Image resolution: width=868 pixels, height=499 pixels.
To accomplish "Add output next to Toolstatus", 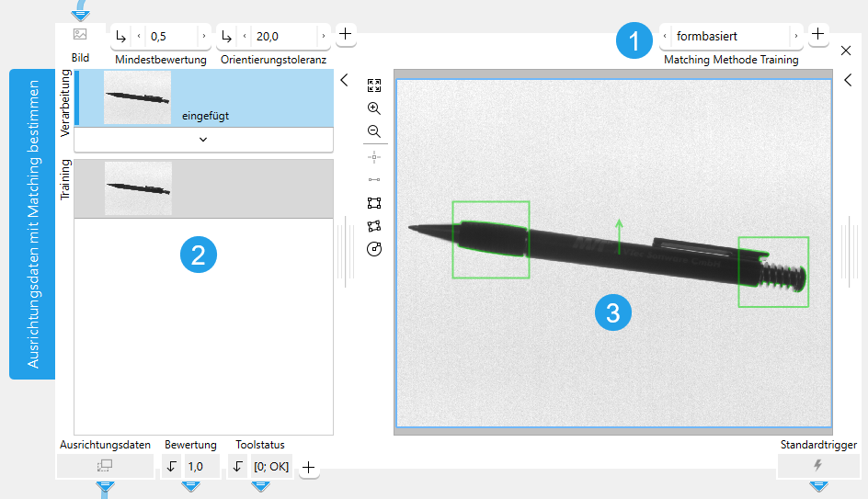I will pyautogui.click(x=308, y=468).
